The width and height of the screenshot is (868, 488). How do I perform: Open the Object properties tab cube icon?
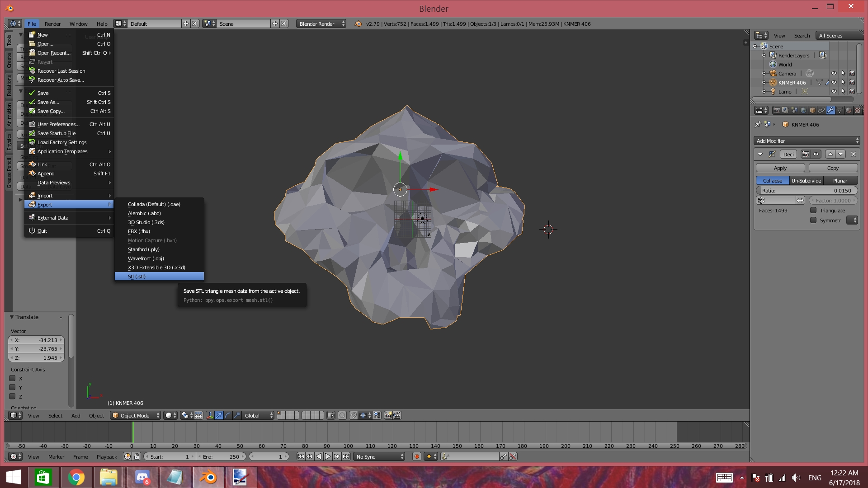812,110
